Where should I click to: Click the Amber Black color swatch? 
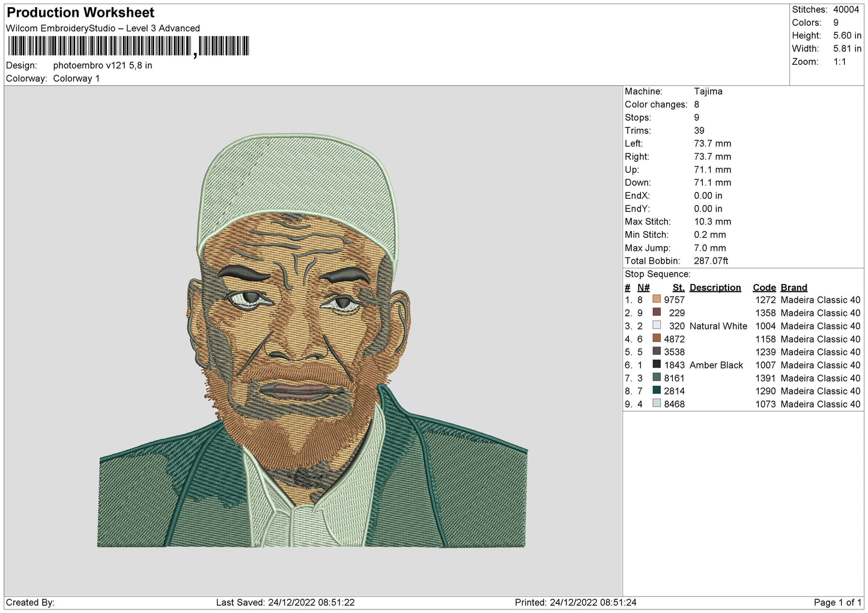(657, 364)
